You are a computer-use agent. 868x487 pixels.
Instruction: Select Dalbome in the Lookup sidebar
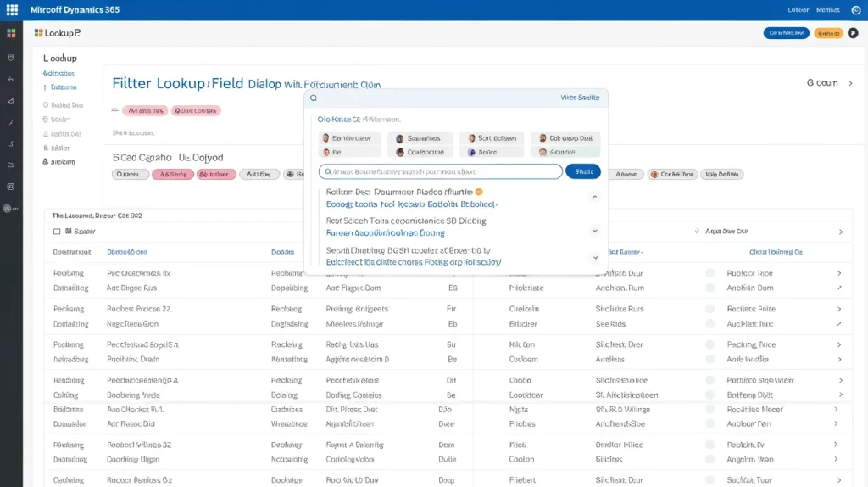[64, 87]
